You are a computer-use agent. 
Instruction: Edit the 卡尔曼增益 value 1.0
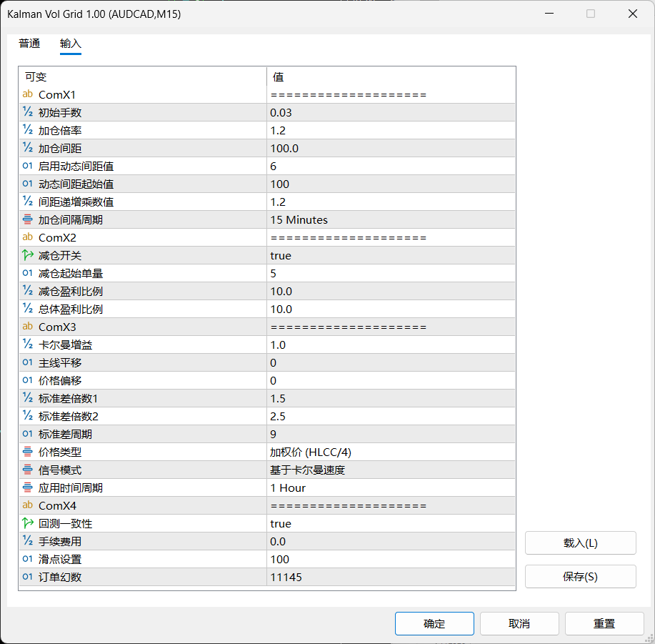(391, 345)
